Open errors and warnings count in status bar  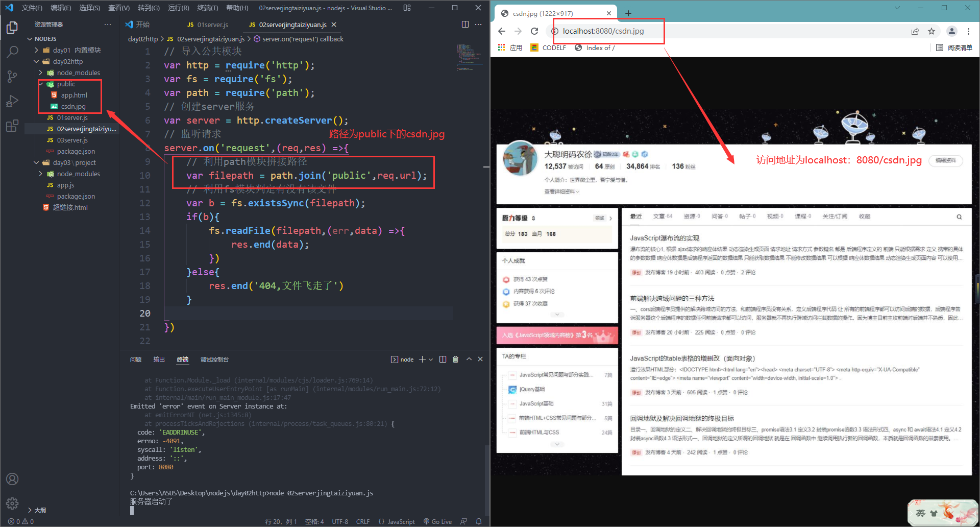[21, 521]
